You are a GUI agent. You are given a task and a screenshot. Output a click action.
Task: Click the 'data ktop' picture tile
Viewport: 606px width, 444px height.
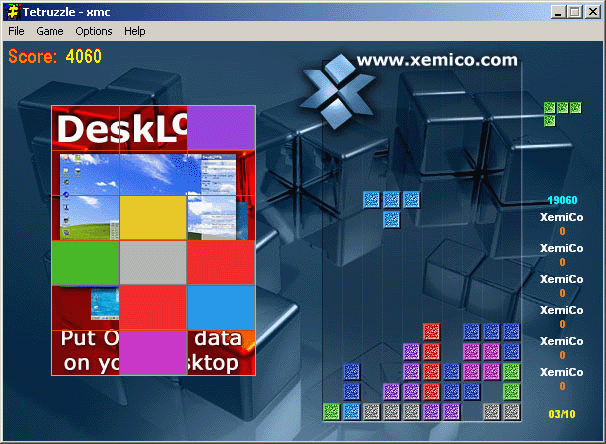[221, 352]
